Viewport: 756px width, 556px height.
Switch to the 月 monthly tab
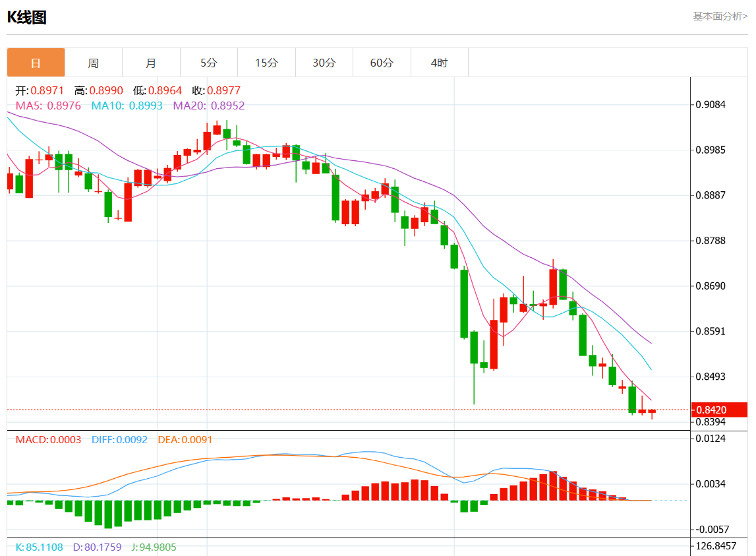(x=151, y=62)
